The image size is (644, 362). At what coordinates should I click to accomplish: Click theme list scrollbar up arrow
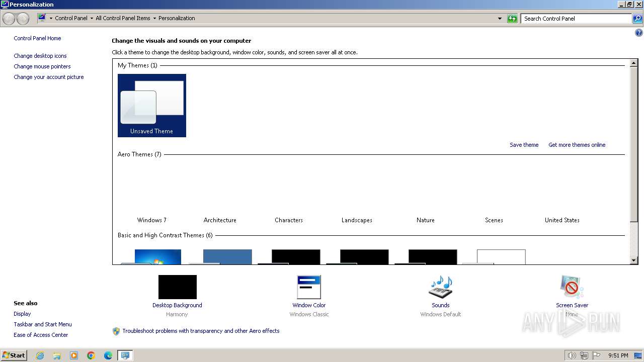[634, 63]
